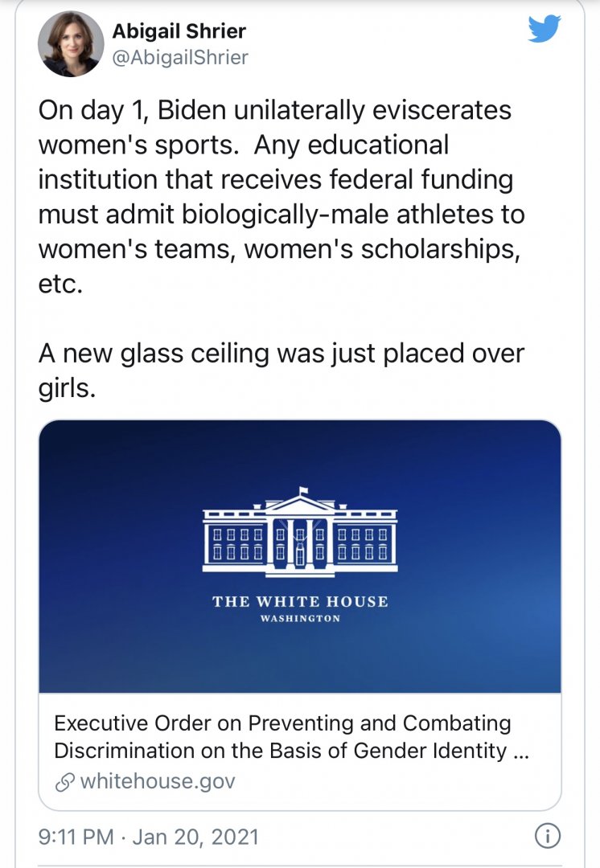
Task: Open the tweet info circle icon
Action: click(547, 836)
